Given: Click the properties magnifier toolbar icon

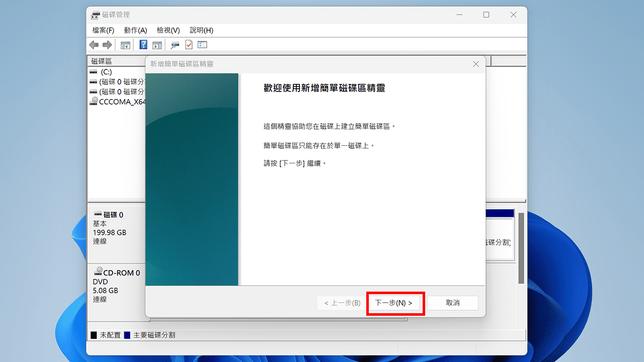Looking at the screenshot, I should 175,45.
